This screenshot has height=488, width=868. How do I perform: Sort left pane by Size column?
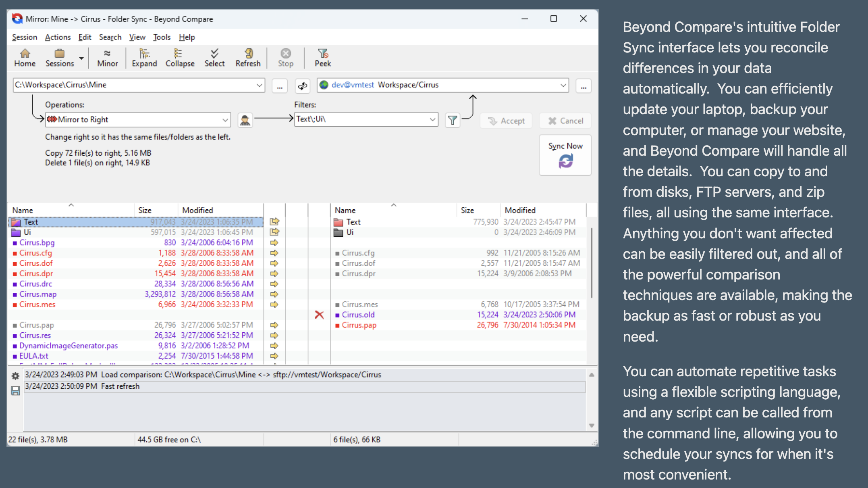pyautogui.click(x=156, y=210)
